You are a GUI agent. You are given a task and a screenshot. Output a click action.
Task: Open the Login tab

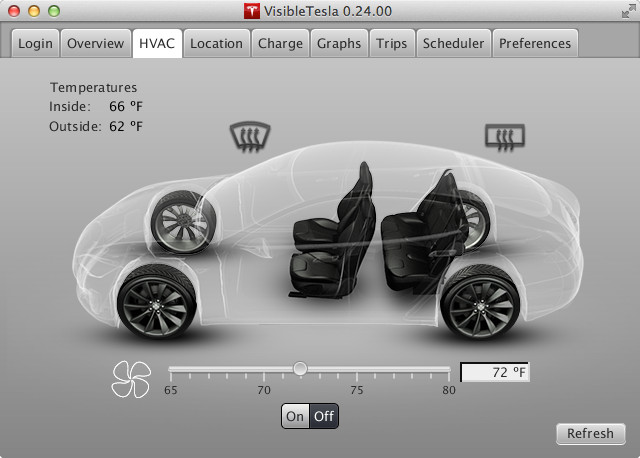pos(36,43)
